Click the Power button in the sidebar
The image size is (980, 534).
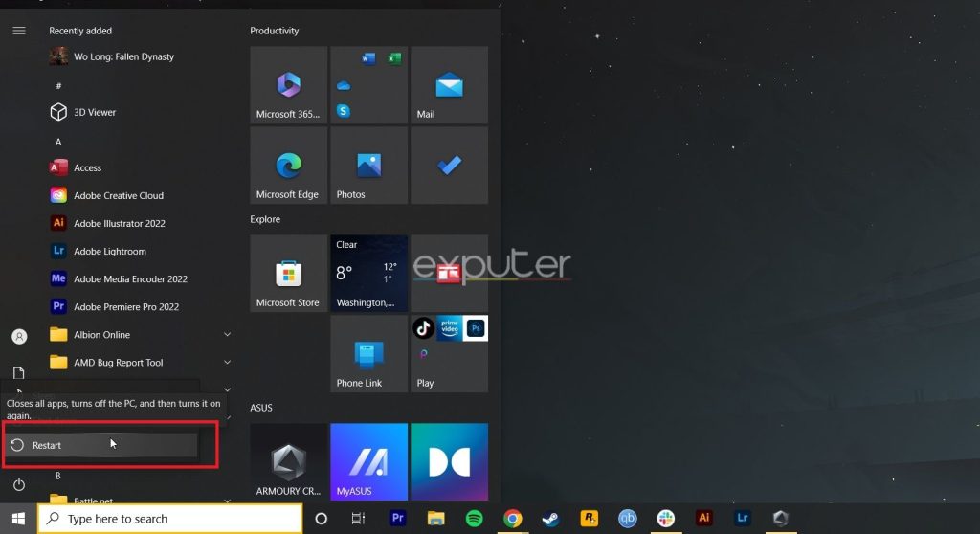point(19,485)
